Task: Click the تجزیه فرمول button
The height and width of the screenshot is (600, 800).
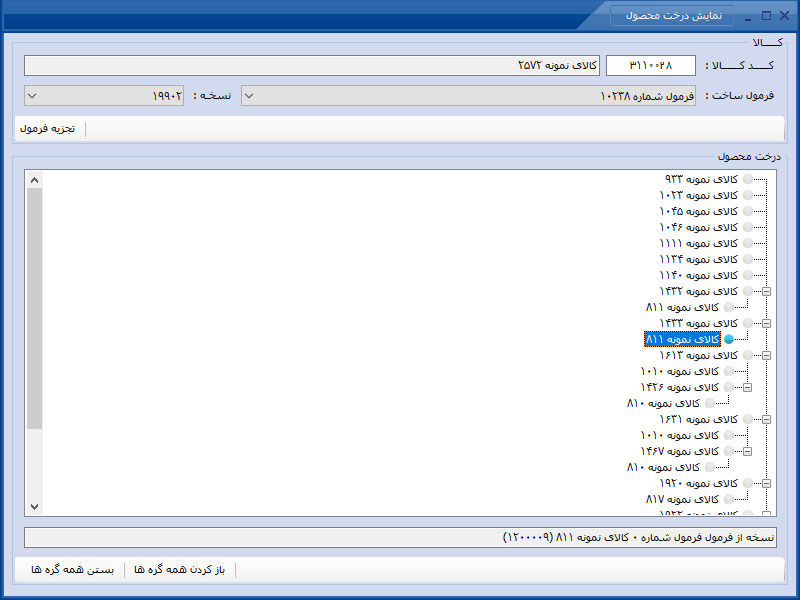Action: click(x=47, y=129)
